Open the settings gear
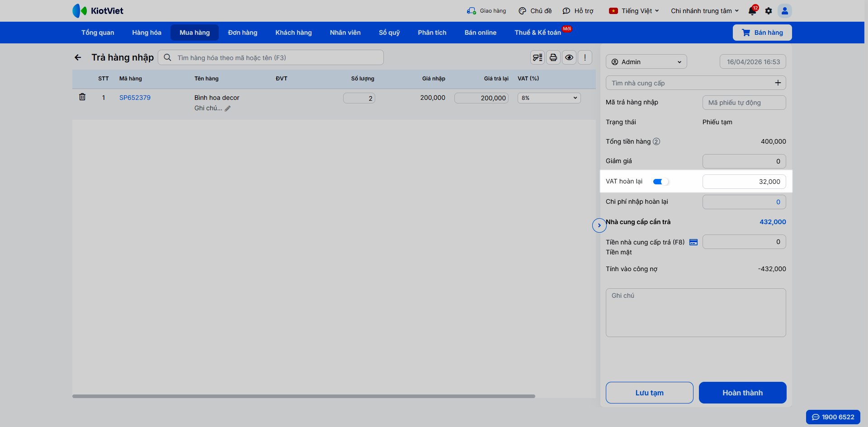This screenshot has width=868, height=427. (x=769, y=11)
